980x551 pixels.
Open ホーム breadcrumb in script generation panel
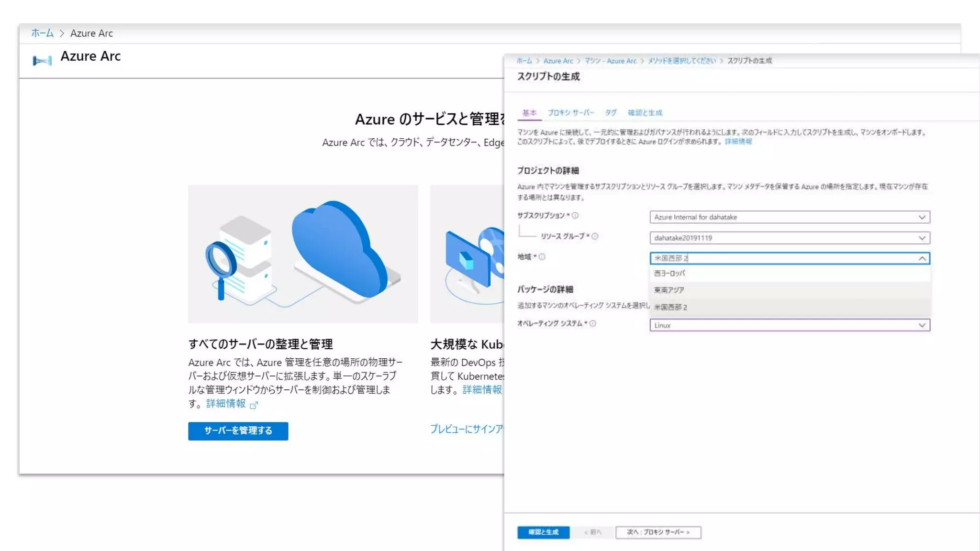(524, 61)
